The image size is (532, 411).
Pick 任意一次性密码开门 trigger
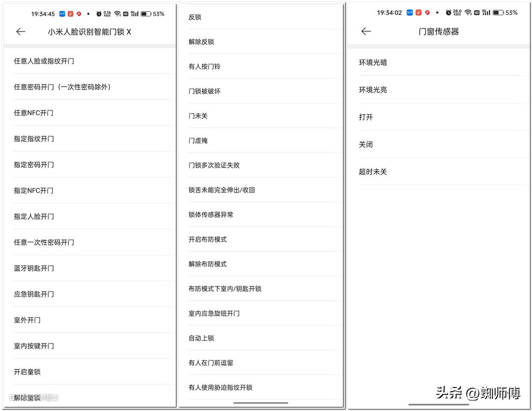[90, 242]
